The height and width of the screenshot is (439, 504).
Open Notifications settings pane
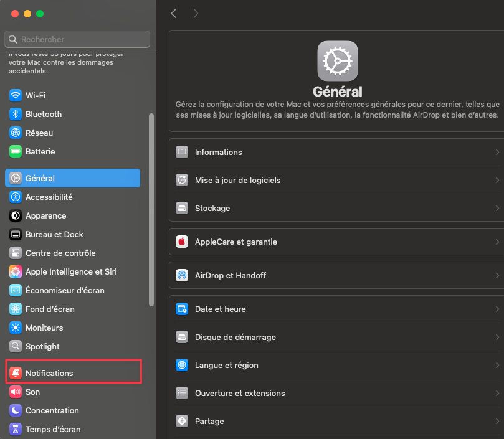coord(73,373)
